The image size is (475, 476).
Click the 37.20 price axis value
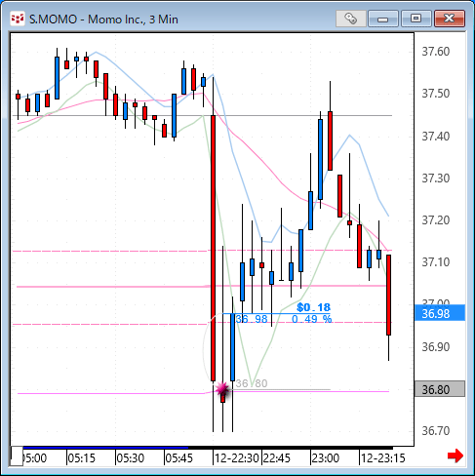pos(436,220)
